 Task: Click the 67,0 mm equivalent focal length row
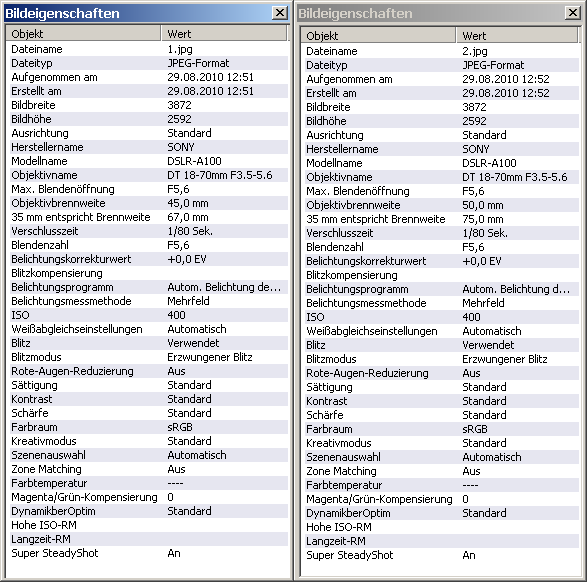pyautogui.click(x=149, y=217)
